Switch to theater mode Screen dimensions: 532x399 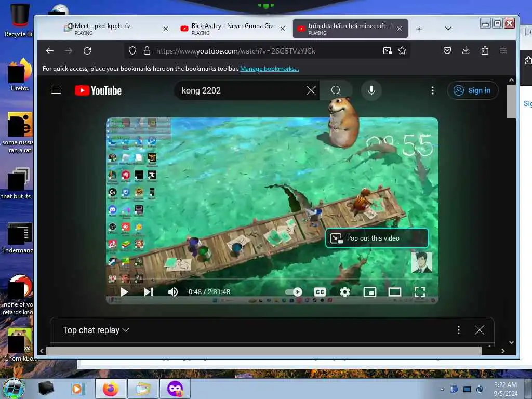click(395, 292)
